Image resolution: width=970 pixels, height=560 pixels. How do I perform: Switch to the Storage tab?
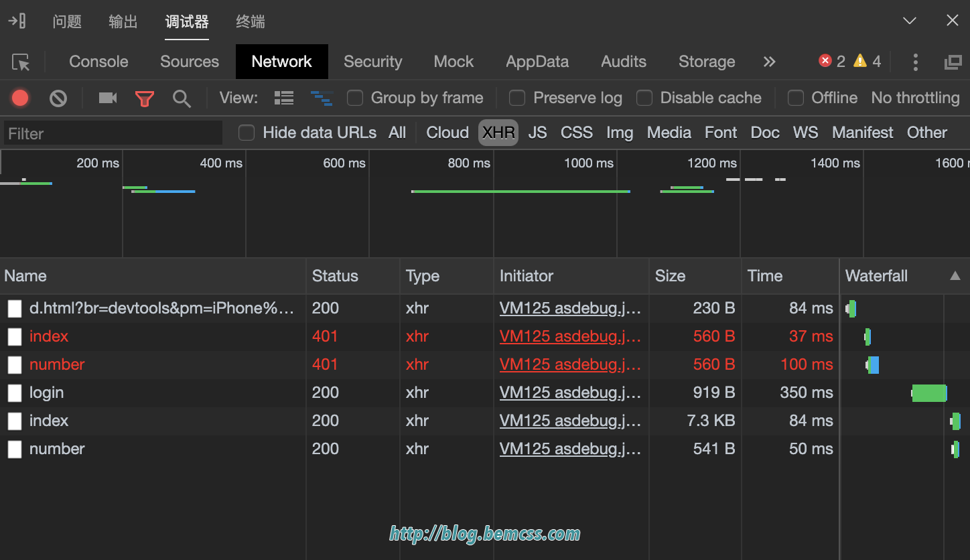coord(707,62)
